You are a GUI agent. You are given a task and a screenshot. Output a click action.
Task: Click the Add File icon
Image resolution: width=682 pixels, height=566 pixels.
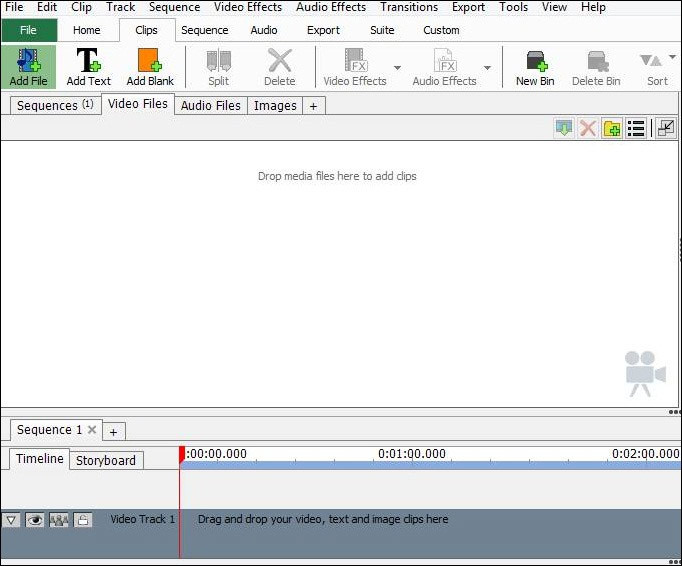[x=28, y=66]
